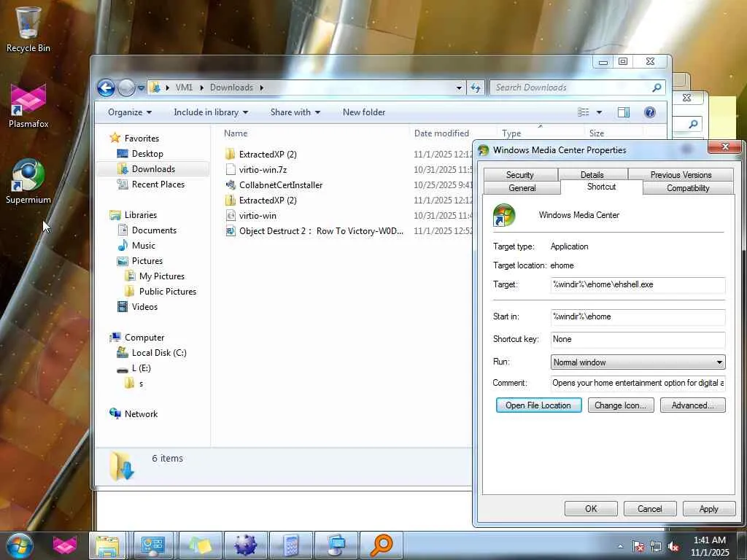Launch Plasmafox from the desktop
Image resolution: width=747 pixels, height=560 pixels.
click(28, 106)
